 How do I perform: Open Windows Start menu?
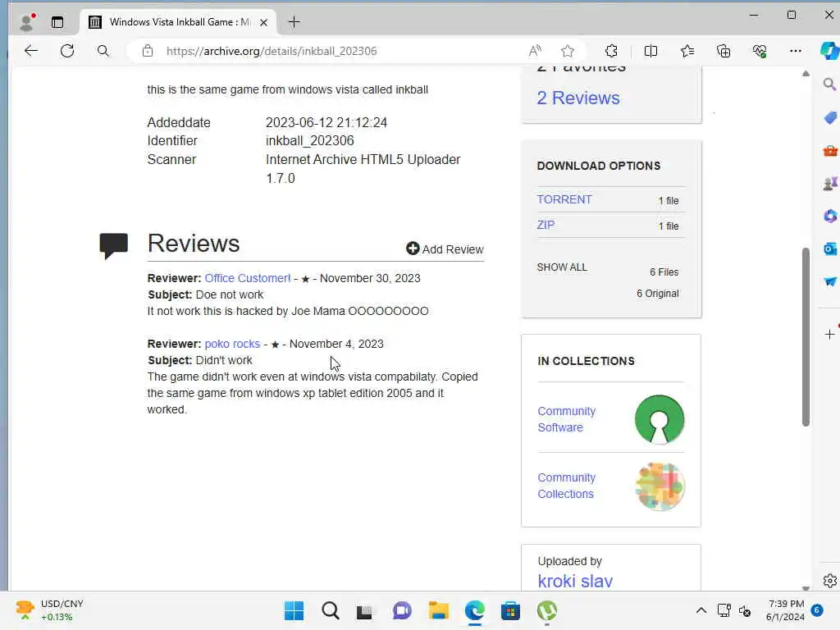click(x=294, y=610)
